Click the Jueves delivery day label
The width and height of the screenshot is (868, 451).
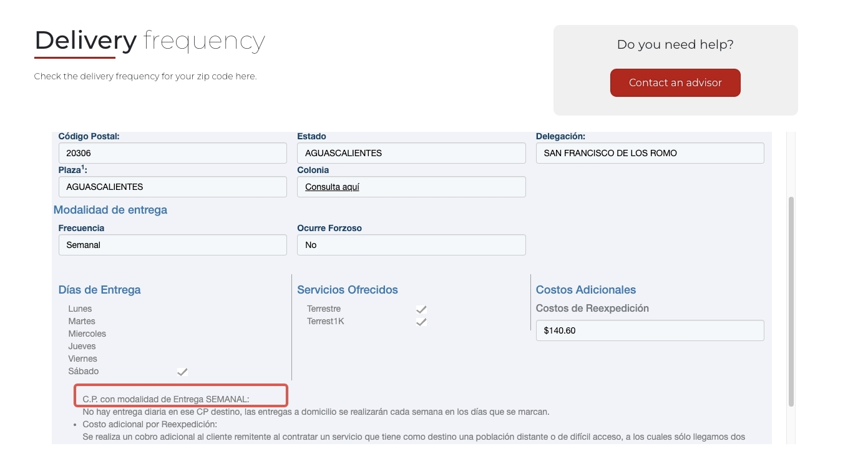tap(82, 346)
